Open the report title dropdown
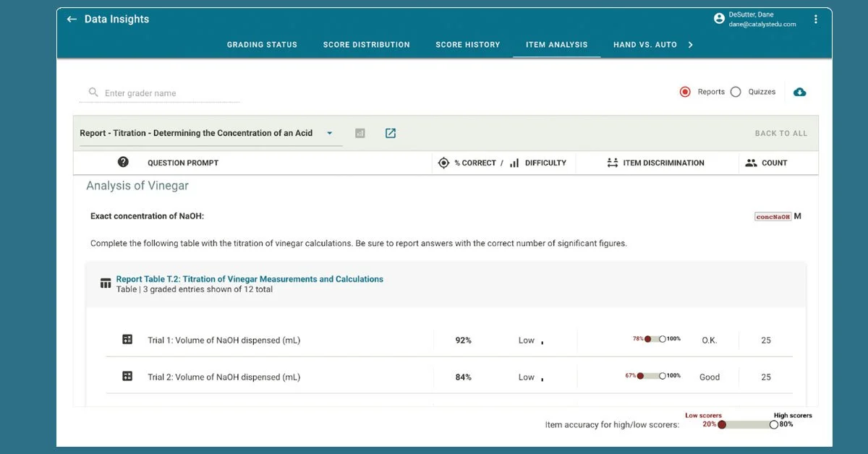The image size is (868, 454). tap(330, 133)
